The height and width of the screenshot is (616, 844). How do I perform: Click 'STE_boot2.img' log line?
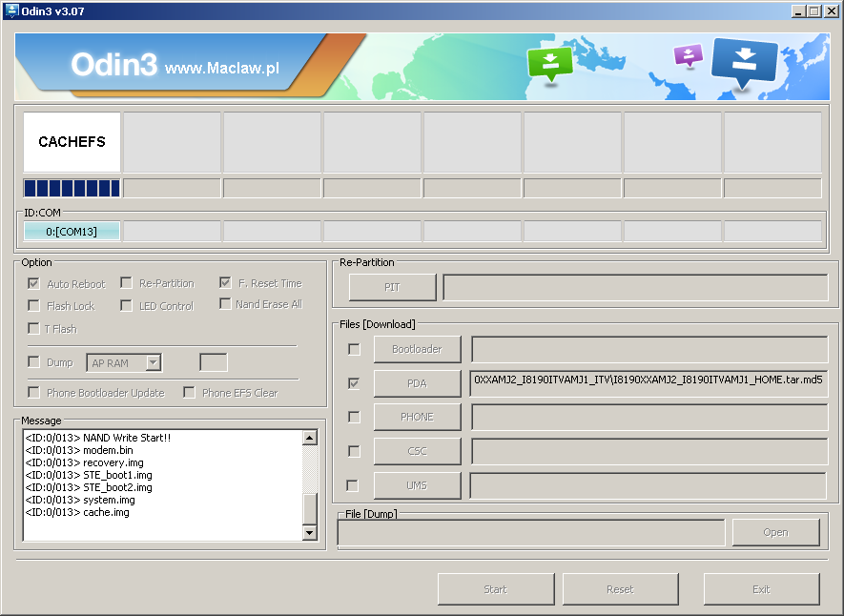pos(89,487)
